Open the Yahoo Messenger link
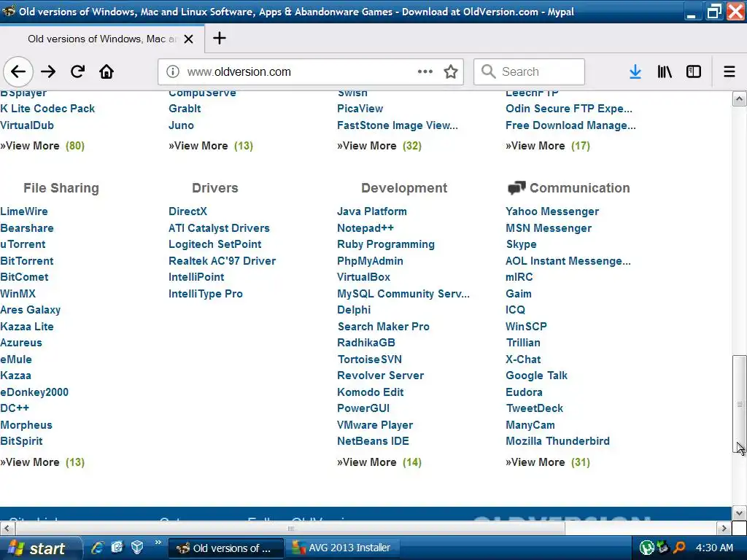Screen dimensions: 747x560 point(552,211)
